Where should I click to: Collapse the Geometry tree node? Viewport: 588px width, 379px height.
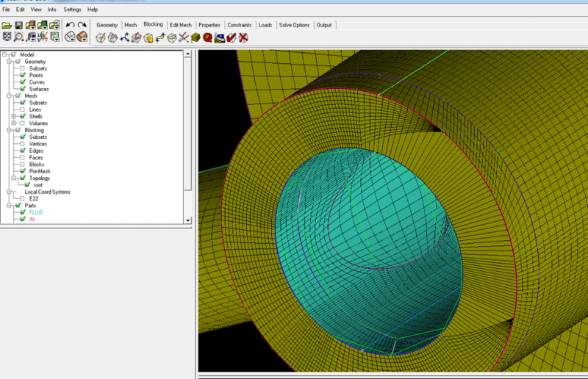(8, 62)
